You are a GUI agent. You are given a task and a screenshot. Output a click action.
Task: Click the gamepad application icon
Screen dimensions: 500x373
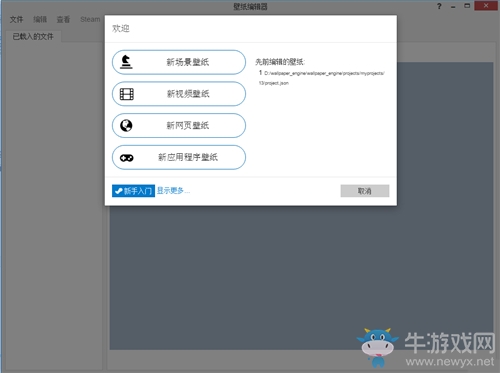(x=127, y=158)
